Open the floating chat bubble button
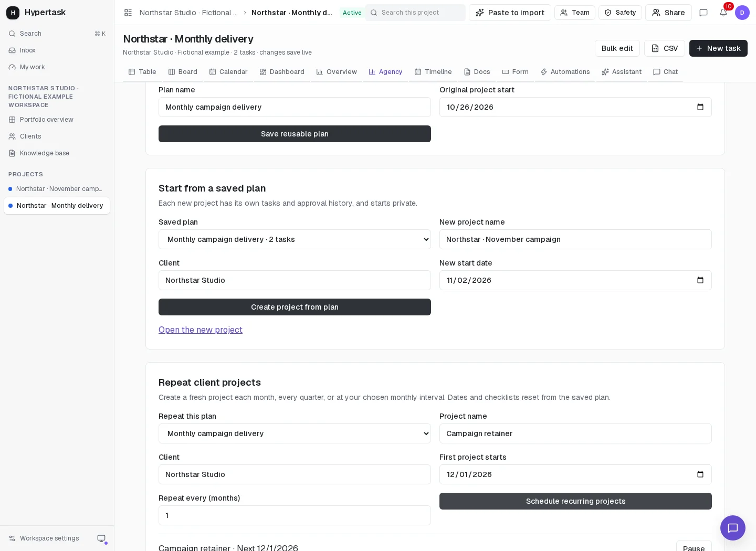 coord(733,528)
